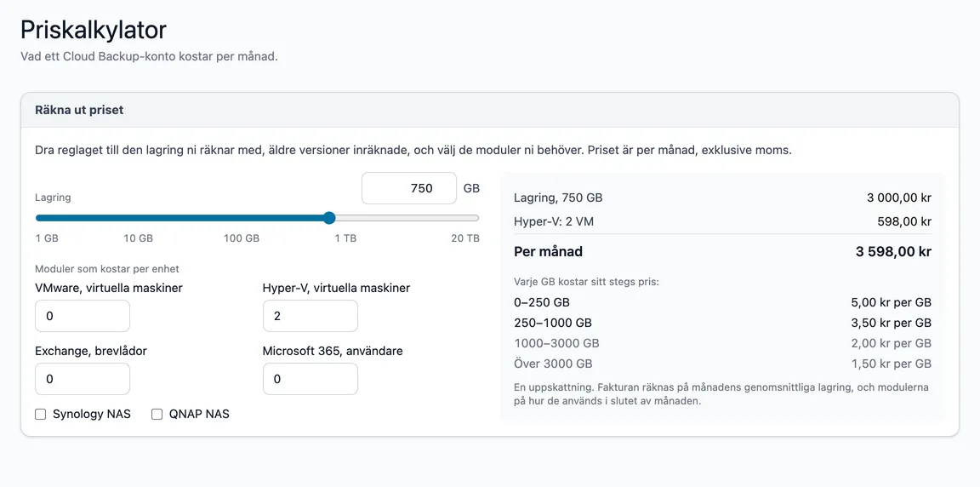
Task: Click the Microsoft 365, användare label
Action: pyautogui.click(x=333, y=352)
